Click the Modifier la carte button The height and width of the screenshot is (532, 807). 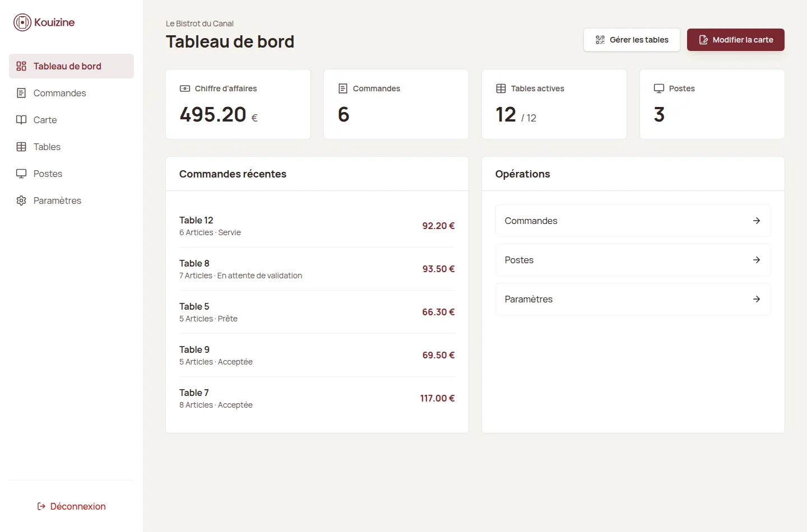[x=736, y=40]
